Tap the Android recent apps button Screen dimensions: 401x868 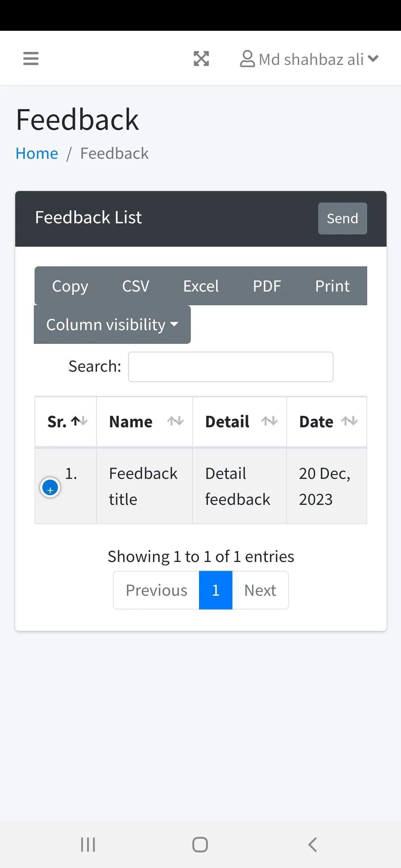(88, 845)
